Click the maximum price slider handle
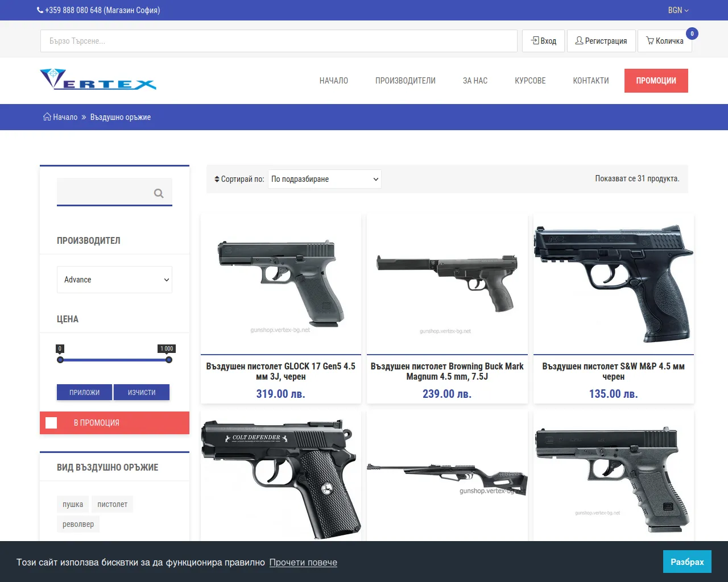Viewport: 728px width, 582px height. [x=169, y=360]
